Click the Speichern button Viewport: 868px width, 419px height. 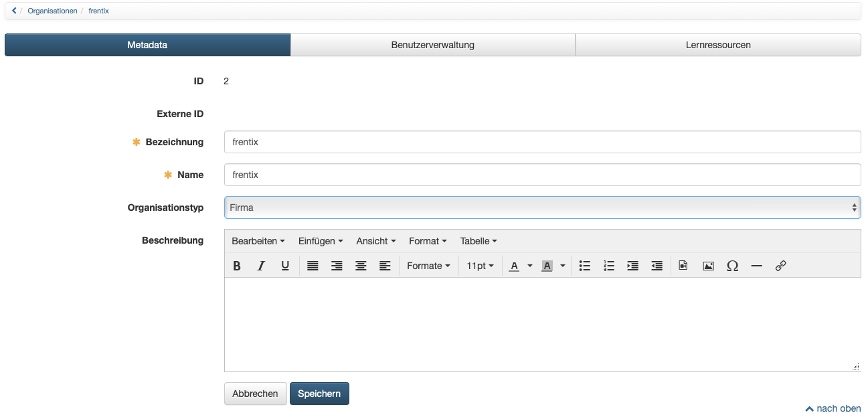pyautogui.click(x=319, y=394)
